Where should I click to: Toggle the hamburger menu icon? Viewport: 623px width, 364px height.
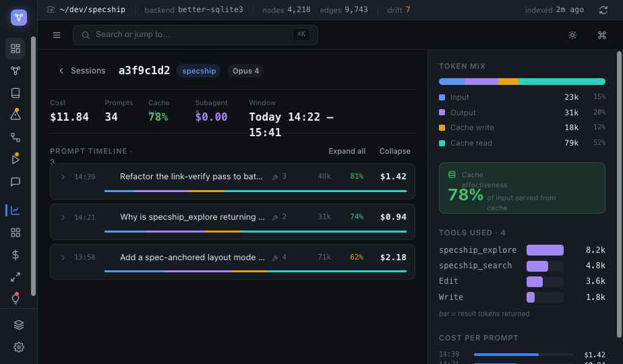point(57,35)
